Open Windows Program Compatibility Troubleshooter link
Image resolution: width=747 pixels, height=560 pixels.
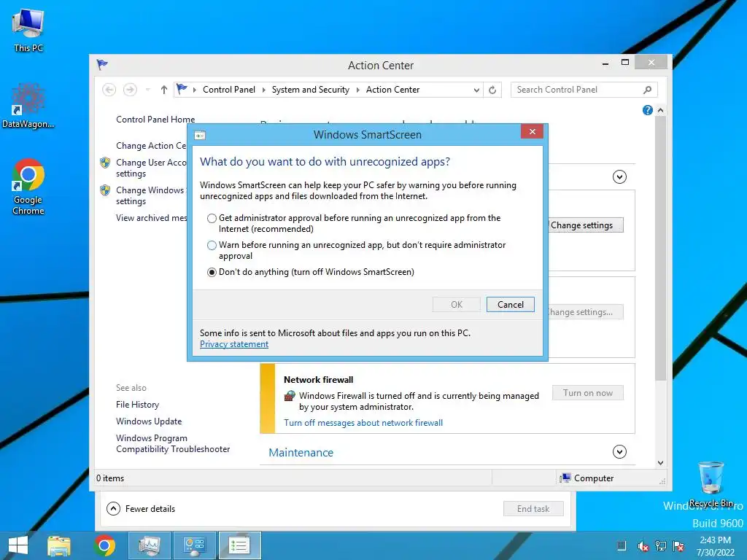tap(172, 443)
